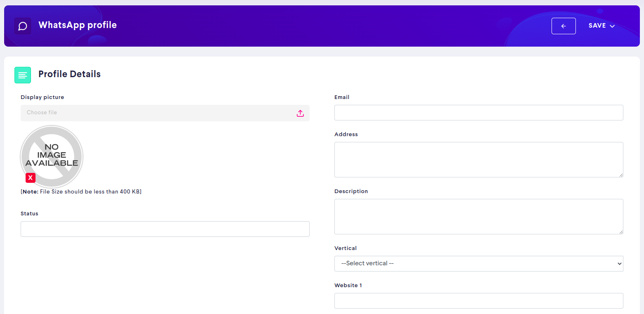Click the SAVE button
644x314 pixels.
(597, 26)
